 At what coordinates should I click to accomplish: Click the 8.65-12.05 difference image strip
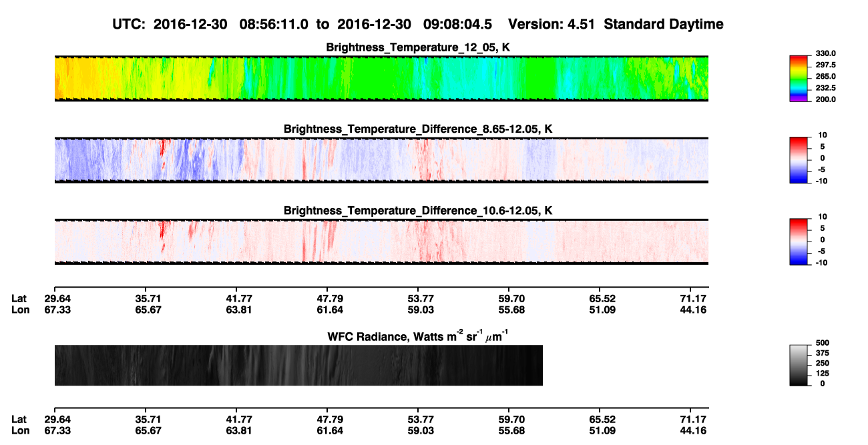click(381, 160)
